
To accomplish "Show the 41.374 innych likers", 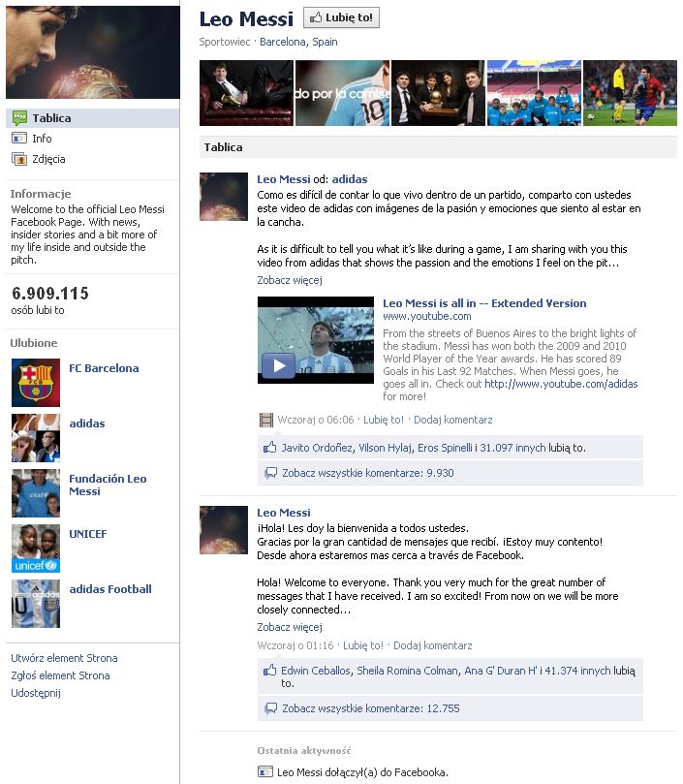I will tap(577, 671).
